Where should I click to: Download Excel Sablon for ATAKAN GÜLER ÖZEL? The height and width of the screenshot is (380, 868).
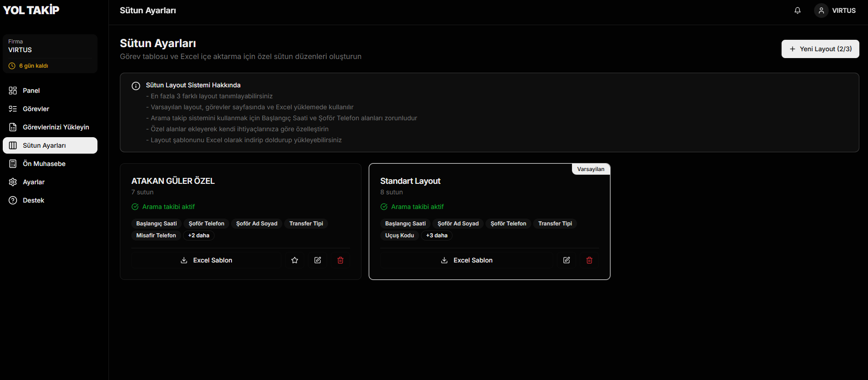click(206, 260)
